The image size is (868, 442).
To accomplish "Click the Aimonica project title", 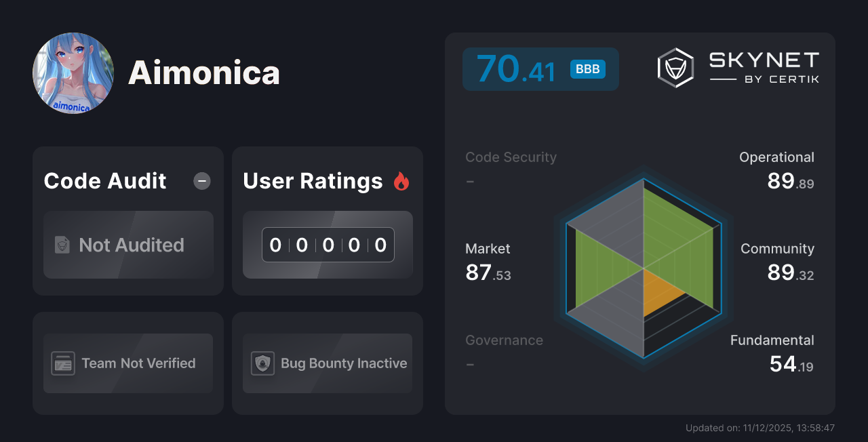I will [203, 73].
